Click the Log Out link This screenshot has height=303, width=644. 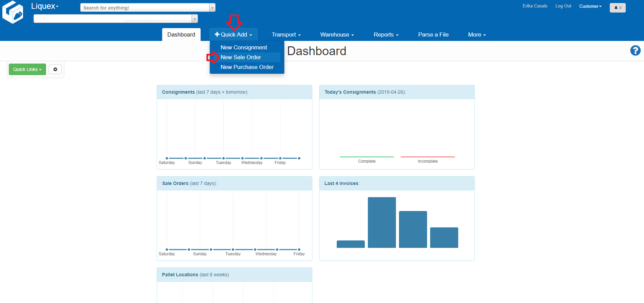coord(563,6)
